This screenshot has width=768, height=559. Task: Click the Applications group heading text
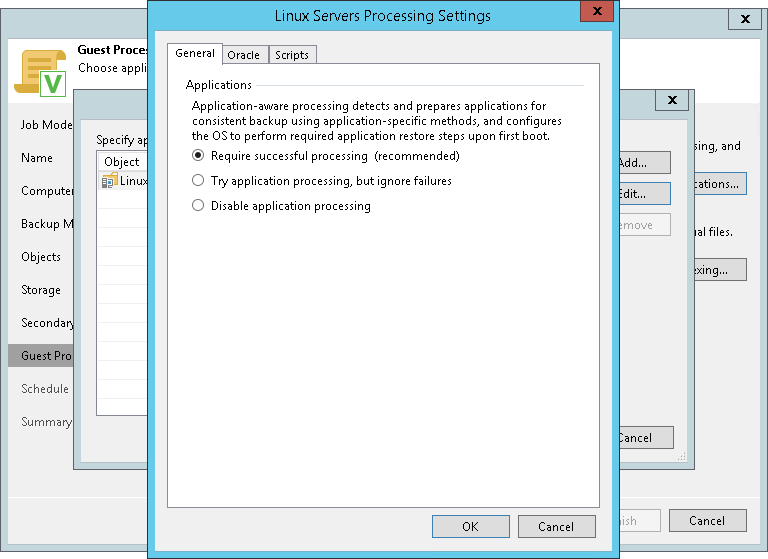point(218,85)
